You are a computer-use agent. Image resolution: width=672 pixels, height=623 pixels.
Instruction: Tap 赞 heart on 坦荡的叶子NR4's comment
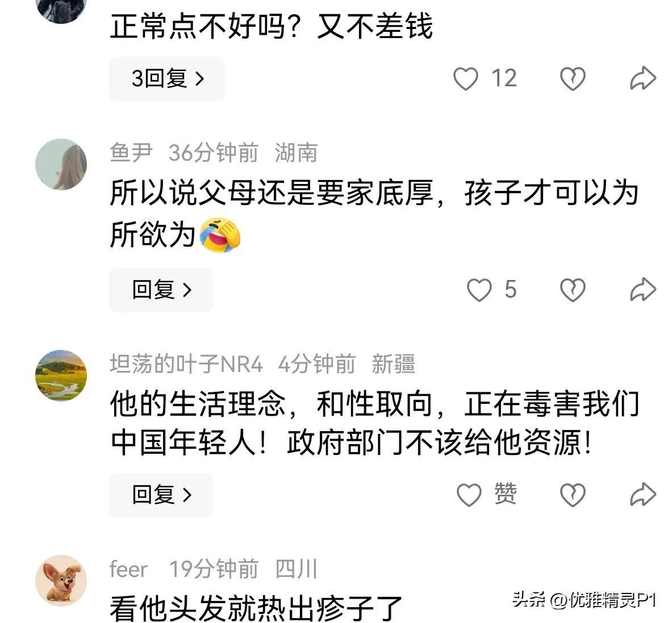tap(469, 495)
